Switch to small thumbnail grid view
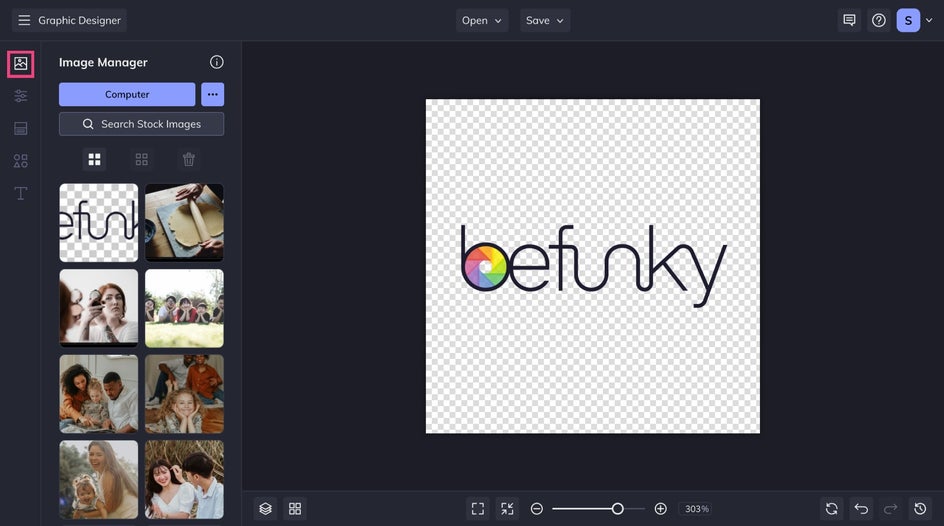This screenshot has height=526, width=944. [141, 159]
